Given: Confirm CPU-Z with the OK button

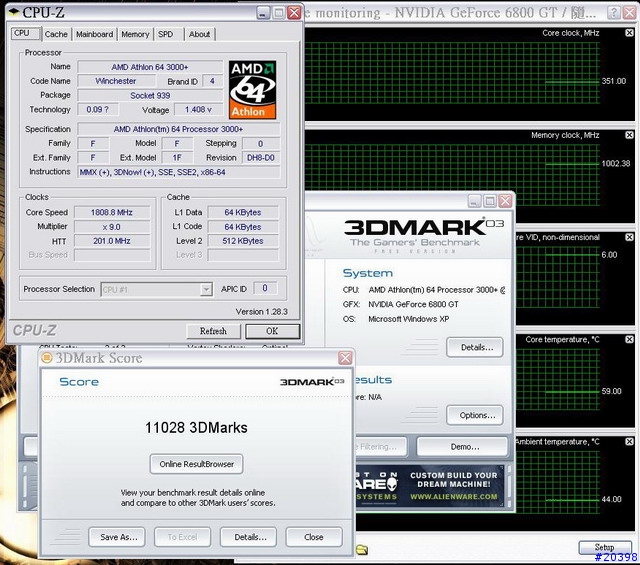Looking at the screenshot, I should pyautogui.click(x=272, y=331).
